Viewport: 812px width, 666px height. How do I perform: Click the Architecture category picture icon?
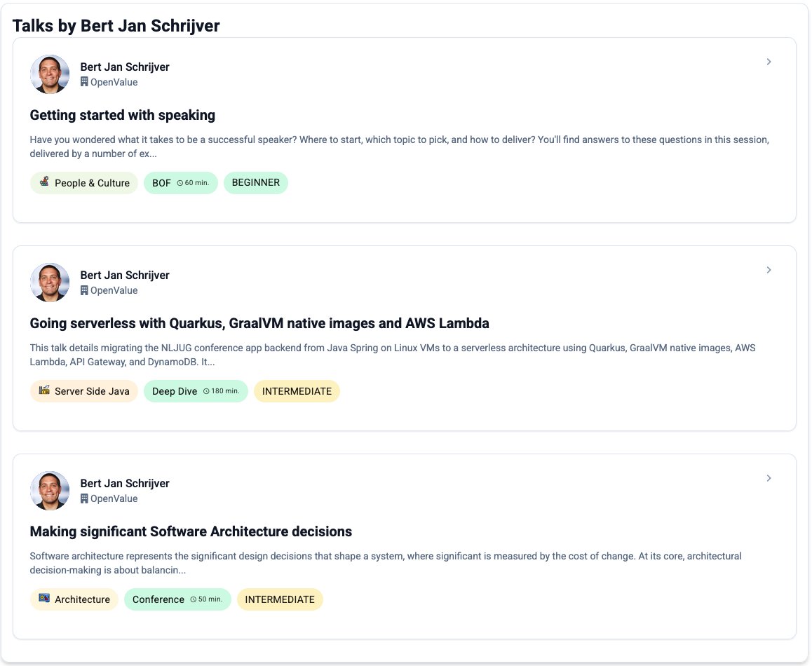pos(44,599)
